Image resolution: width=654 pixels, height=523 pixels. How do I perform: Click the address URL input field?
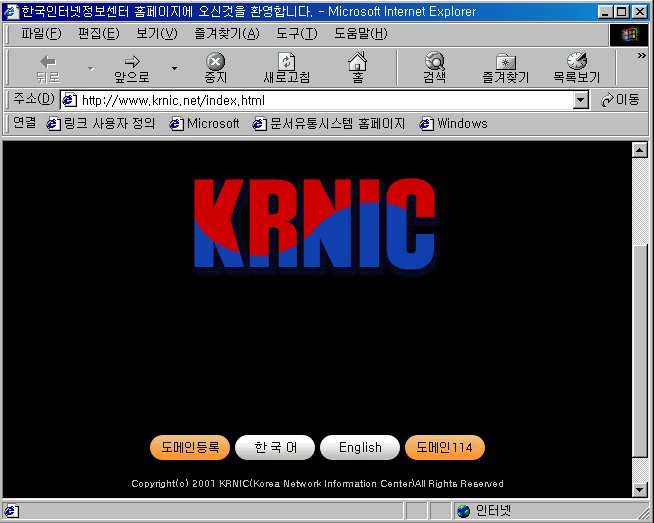tap(325, 100)
